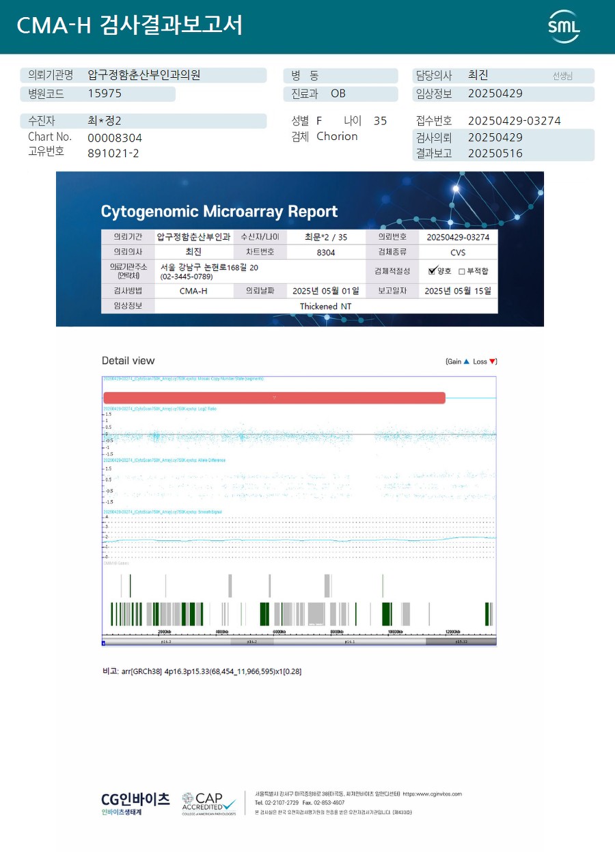Click the 검사의뢰 date 20250429
615x868 pixels.
coord(495,137)
